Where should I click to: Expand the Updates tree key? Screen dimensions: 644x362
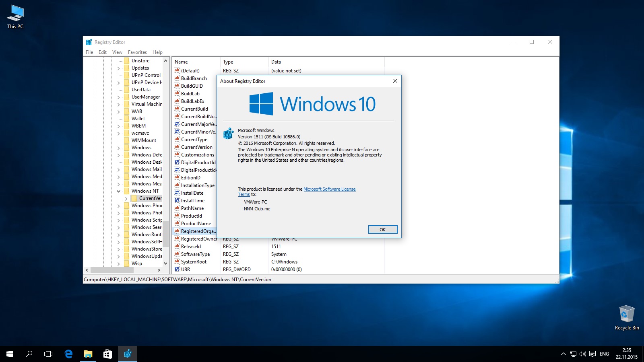119,68
